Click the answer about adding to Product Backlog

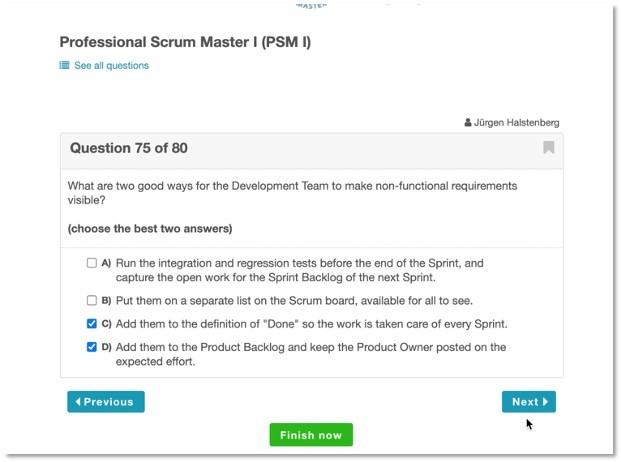pyautogui.click(x=310, y=354)
